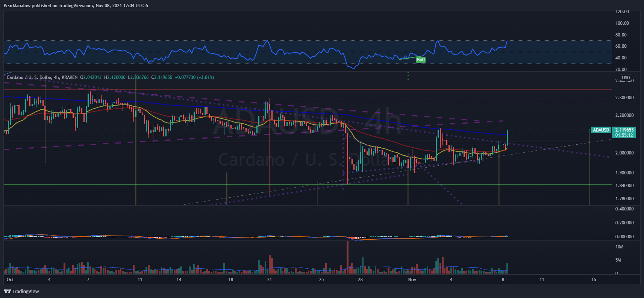This screenshot has width=644, height=298.
Task: Click the MACD 0.400000 scale label
Action: (624, 209)
